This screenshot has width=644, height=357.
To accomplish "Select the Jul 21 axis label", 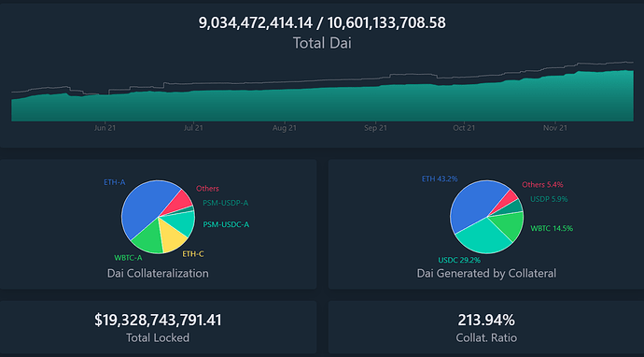I will point(193,128).
